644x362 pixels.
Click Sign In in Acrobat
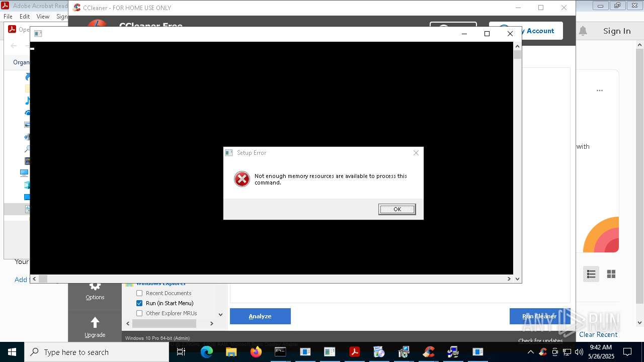coord(617,31)
